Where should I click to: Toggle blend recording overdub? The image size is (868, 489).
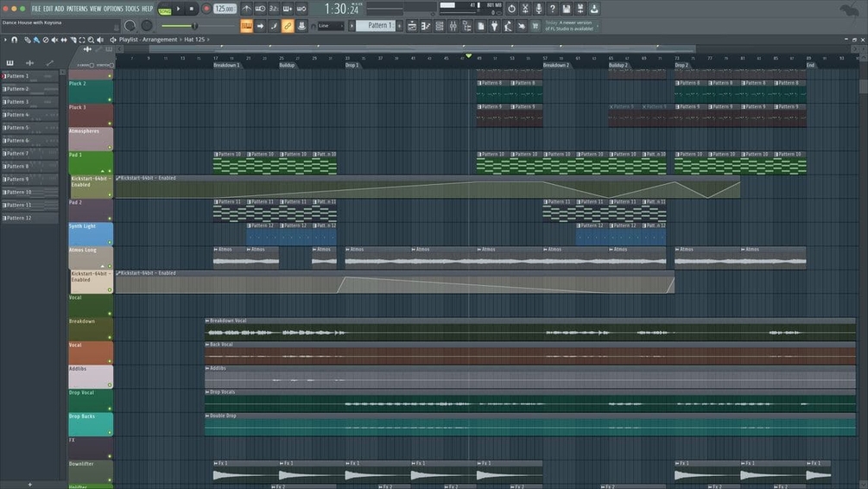point(288,9)
